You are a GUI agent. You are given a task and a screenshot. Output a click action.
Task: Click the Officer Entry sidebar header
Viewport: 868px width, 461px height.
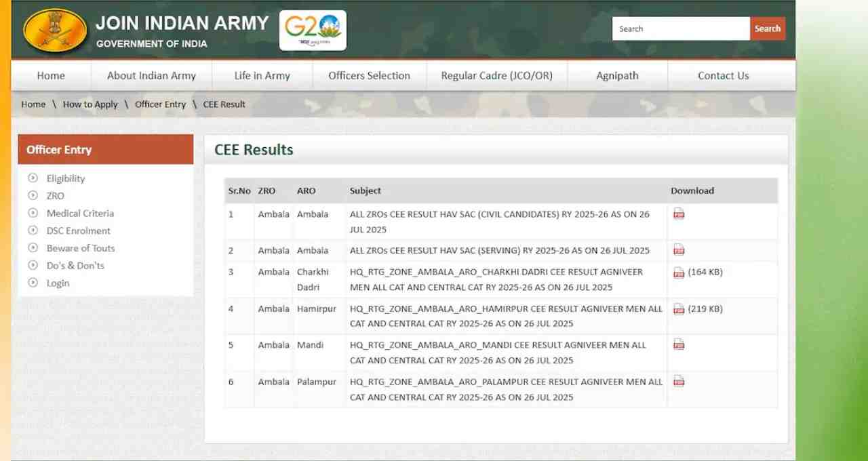(106, 149)
